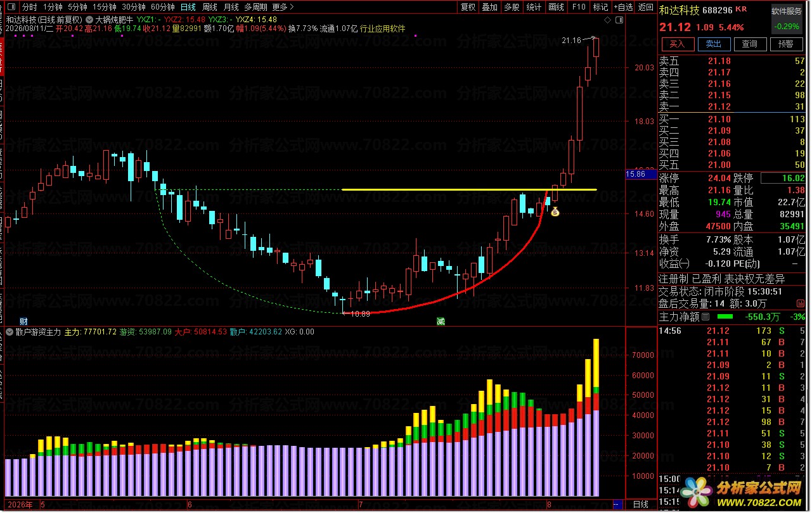The width and height of the screenshot is (812, 513).
Task: Click the 减 reduction marker on chart
Action: (441, 321)
